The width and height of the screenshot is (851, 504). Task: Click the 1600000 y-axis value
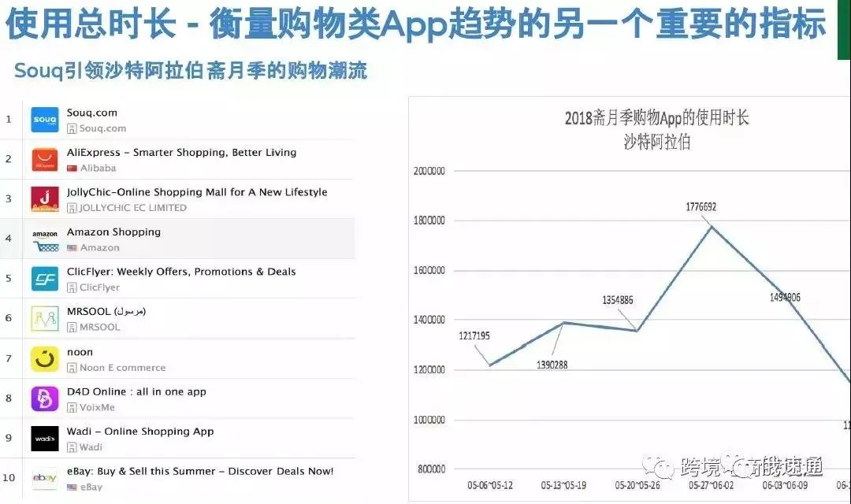(x=429, y=270)
